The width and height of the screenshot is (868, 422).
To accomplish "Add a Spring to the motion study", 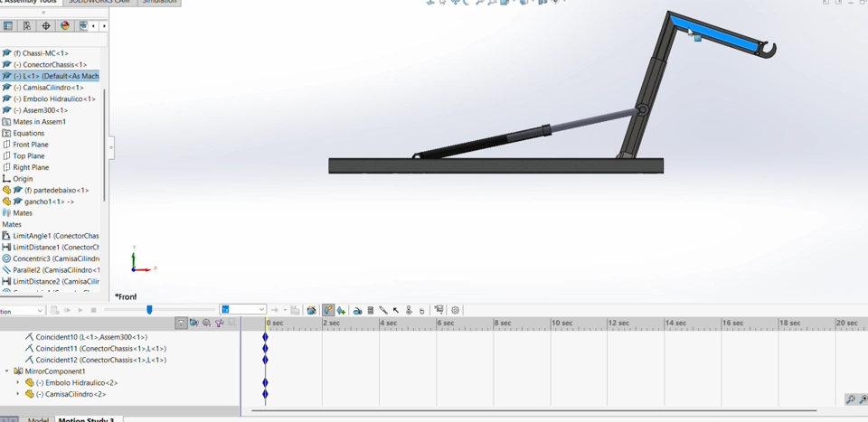I will 370,310.
